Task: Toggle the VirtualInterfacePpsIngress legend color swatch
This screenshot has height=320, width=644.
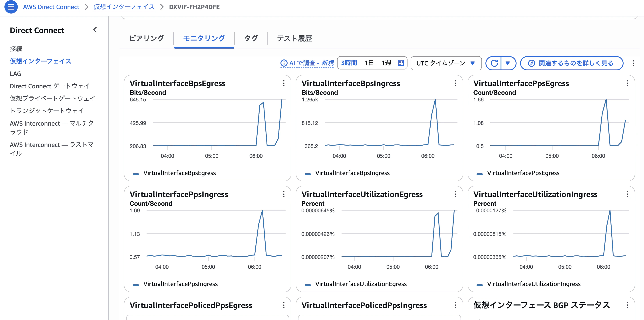Action: pyautogui.click(x=136, y=285)
